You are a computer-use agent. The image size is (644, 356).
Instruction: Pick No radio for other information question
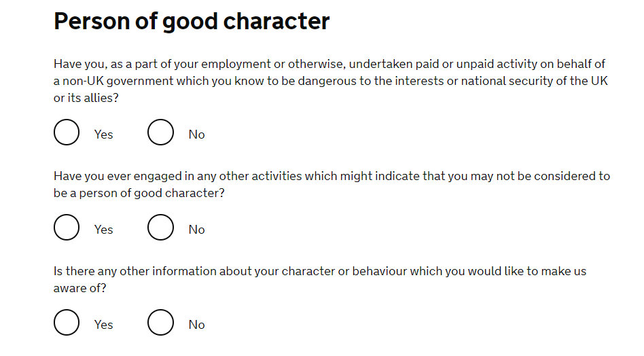[x=160, y=323]
